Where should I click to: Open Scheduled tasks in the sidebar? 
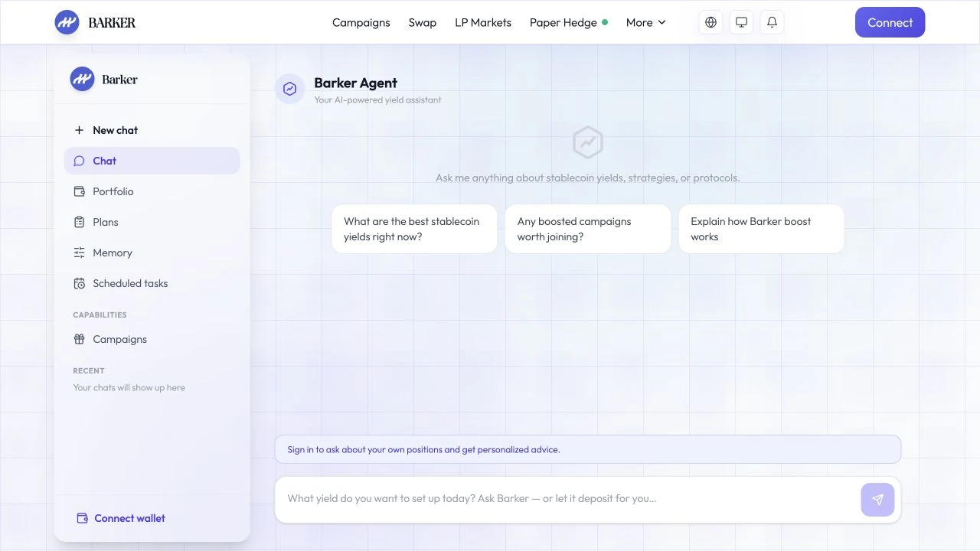tap(152, 283)
